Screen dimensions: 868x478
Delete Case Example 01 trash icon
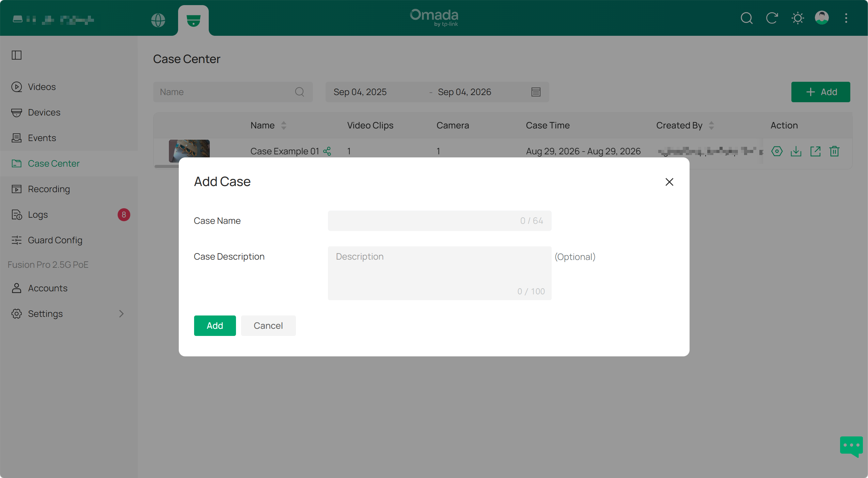point(834,151)
